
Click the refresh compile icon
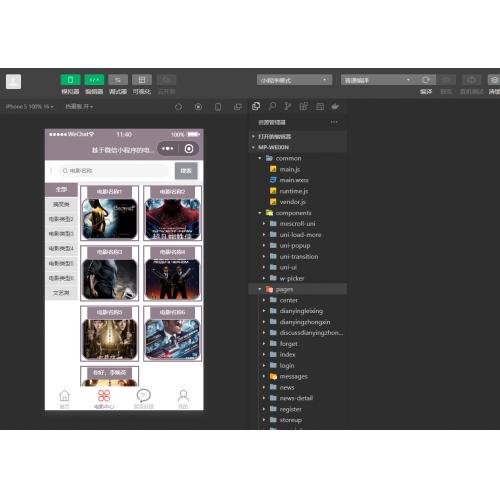click(426, 80)
